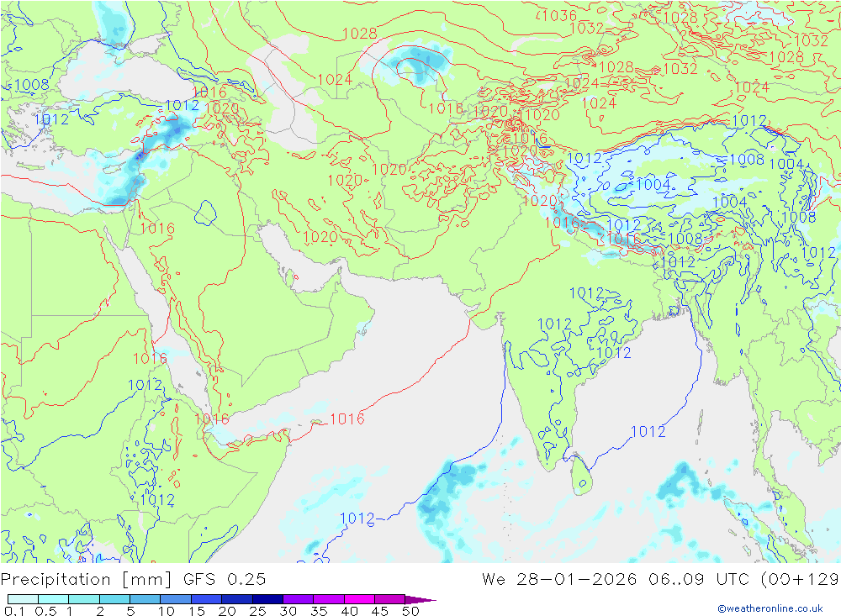Pick the legend swatch between 1 and 2

point(84,599)
